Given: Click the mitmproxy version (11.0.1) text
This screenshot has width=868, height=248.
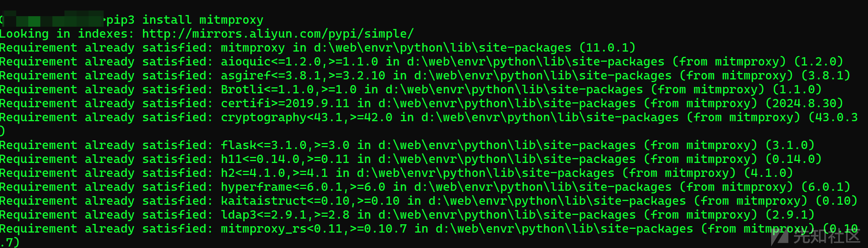Looking at the screenshot, I should [607, 48].
